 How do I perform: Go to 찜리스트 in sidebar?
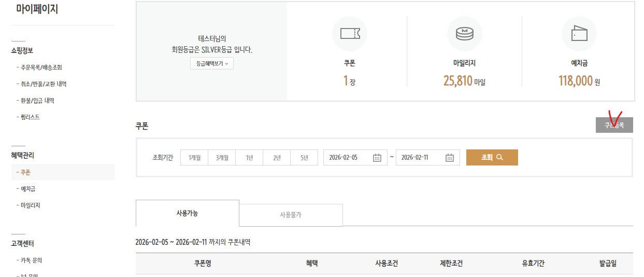click(x=30, y=117)
